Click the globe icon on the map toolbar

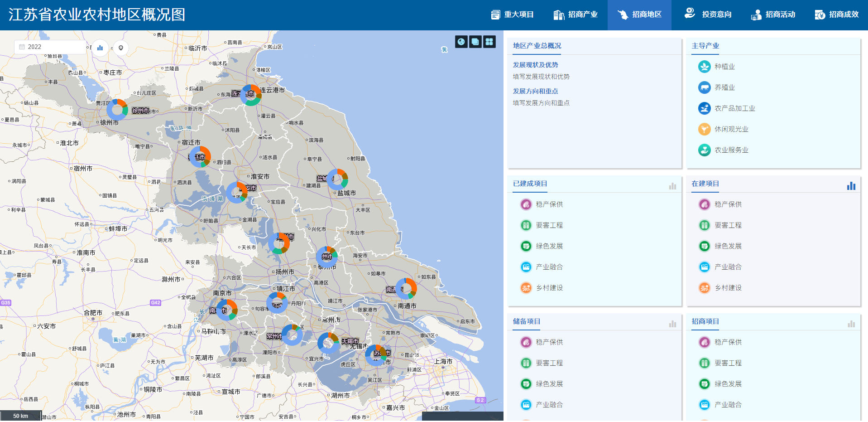point(461,42)
